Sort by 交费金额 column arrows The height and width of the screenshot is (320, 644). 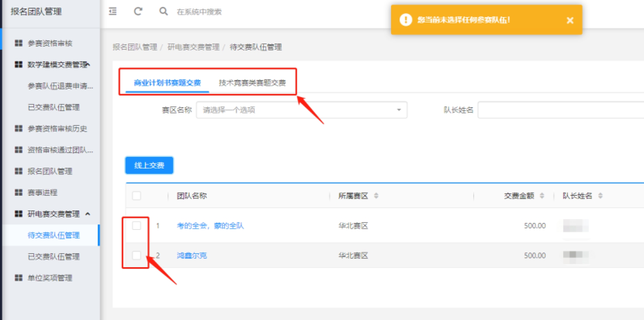click(x=542, y=196)
